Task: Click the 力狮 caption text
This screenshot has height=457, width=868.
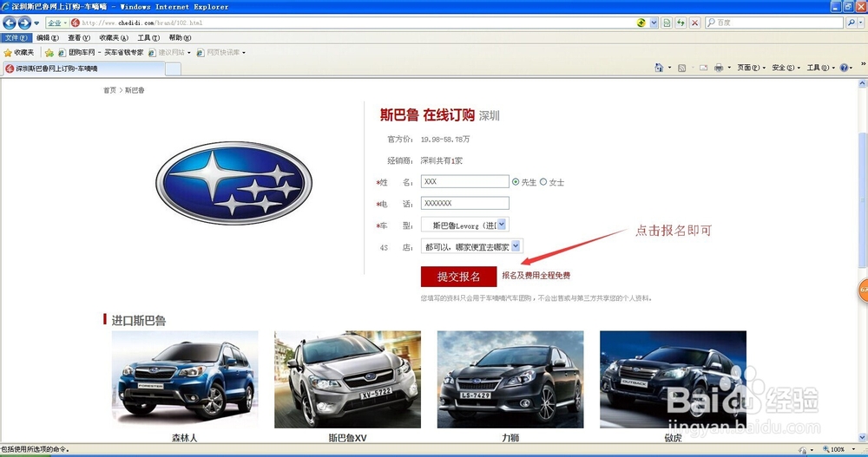Action: (510, 438)
